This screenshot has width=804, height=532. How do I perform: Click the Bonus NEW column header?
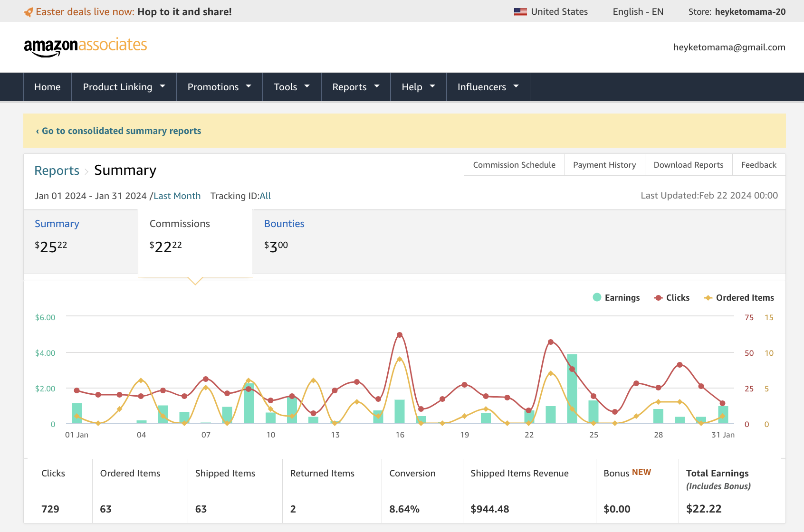point(627,473)
